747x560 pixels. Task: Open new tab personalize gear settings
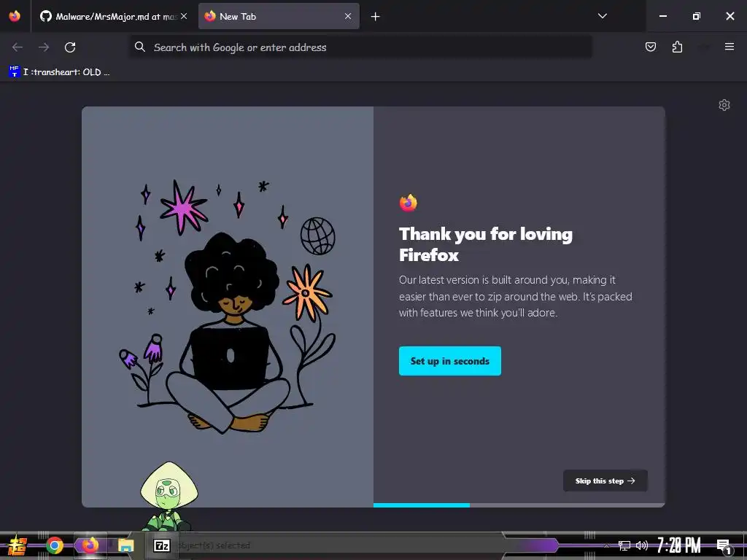pyautogui.click(x=724, y=105)
